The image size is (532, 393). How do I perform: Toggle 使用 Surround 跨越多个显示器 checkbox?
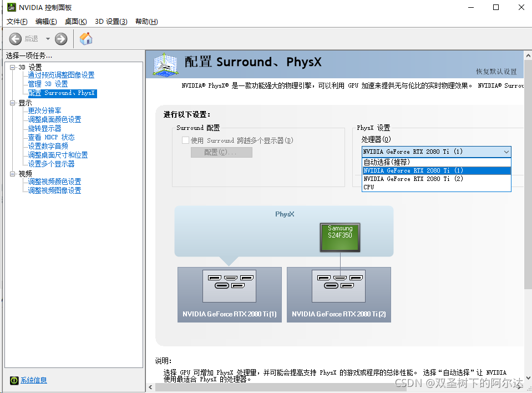click(x=186, y=140)
